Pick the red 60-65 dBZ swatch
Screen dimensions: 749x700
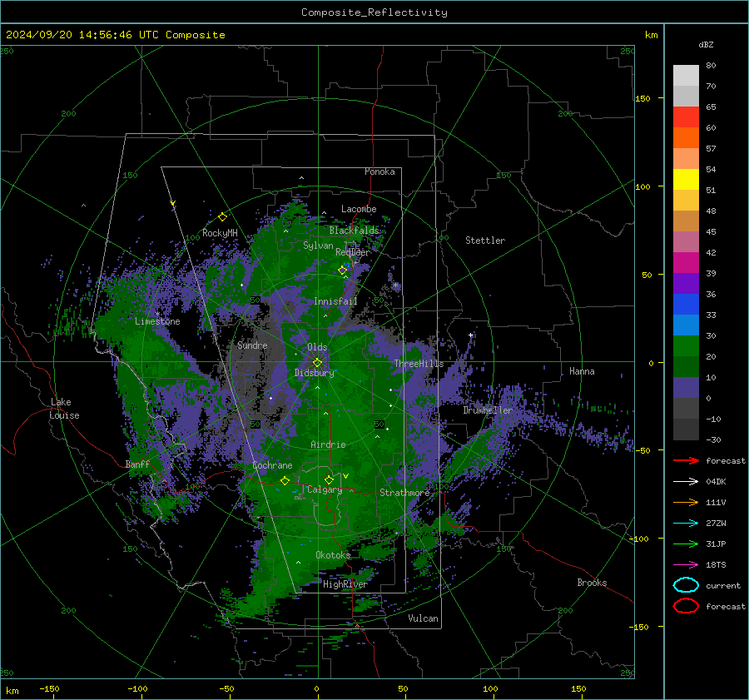pyautogui.click(x=686, y=117)
